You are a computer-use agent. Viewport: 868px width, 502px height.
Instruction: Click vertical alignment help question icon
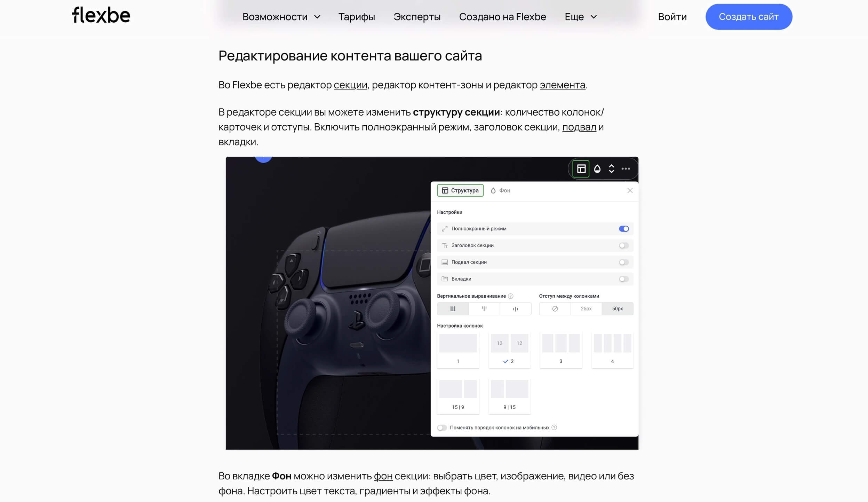point(511,296)
